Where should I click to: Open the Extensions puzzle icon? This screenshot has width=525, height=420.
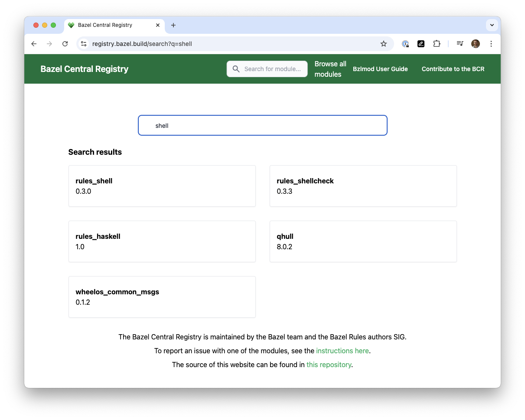tap(437, 44)
